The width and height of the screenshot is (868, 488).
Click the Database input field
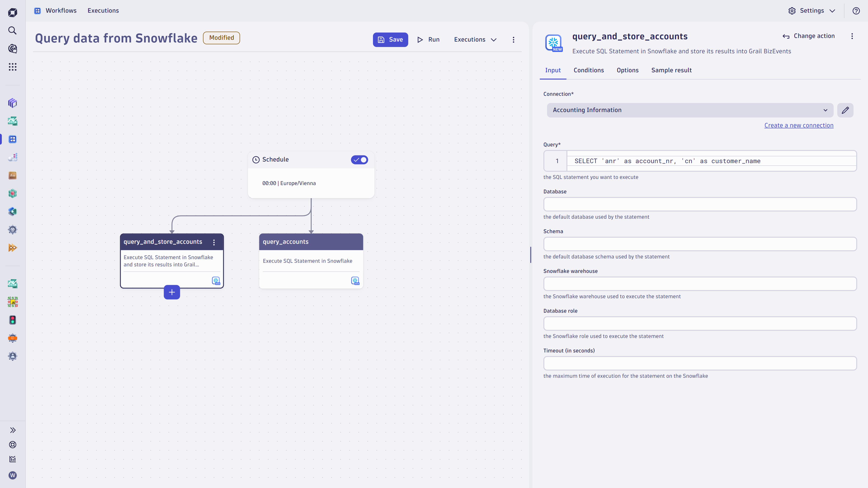click(x=700, y=204)
